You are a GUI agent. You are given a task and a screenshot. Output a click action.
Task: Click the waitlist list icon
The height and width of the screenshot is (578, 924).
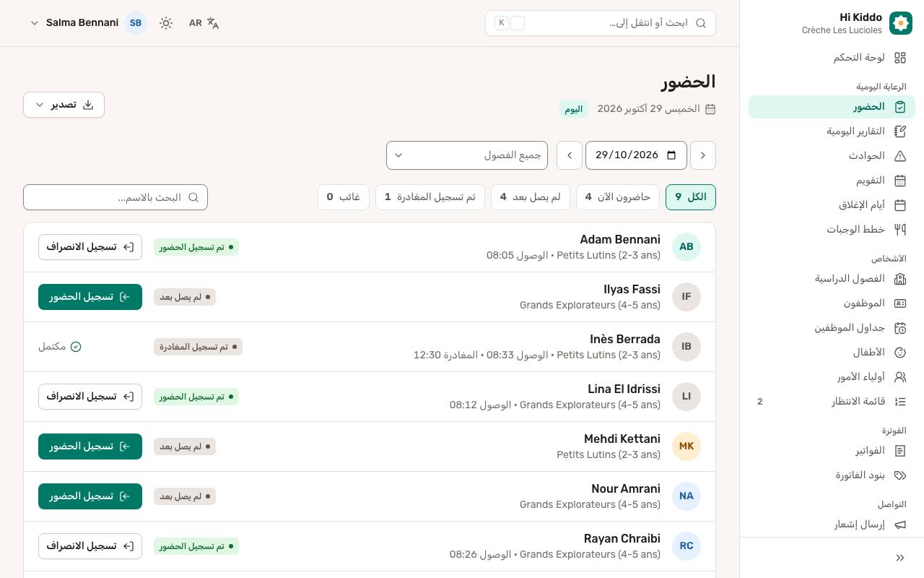click(x=900, y=402)
